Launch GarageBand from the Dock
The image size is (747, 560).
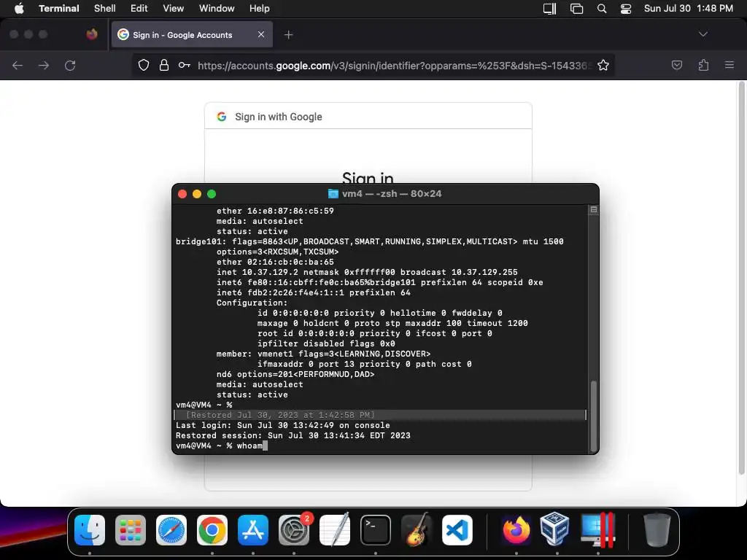tap(417, 530)
